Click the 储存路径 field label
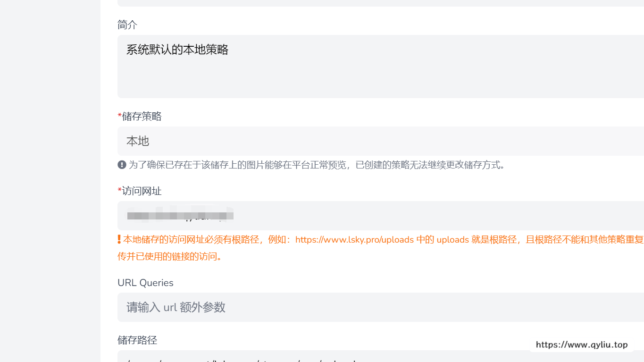 coord(137,340)
